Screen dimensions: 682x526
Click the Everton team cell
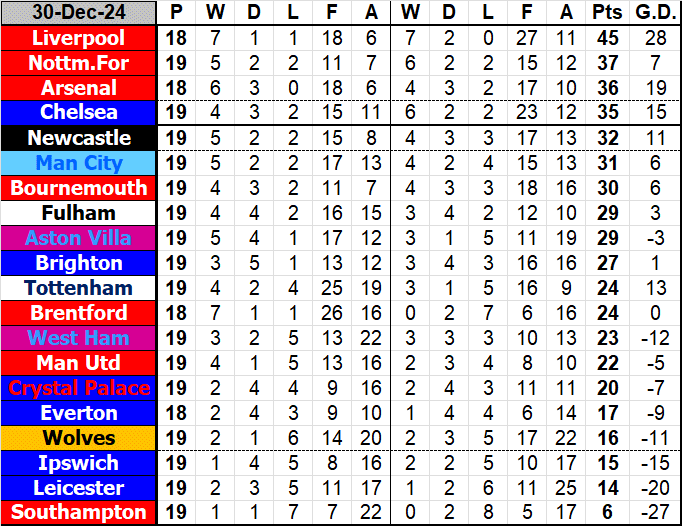coord(79,413)
